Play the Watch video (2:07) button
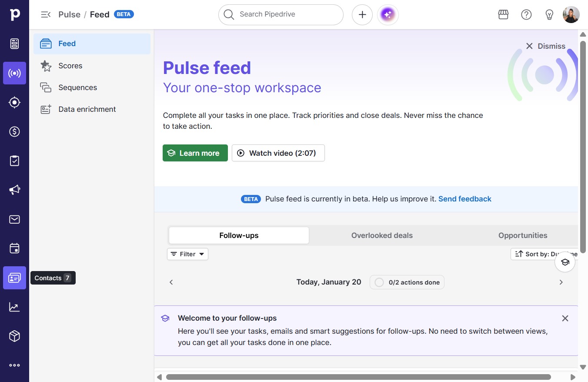The width and height of the screenshot is (588, 382). pyautogui.click(x=278, y=153)
